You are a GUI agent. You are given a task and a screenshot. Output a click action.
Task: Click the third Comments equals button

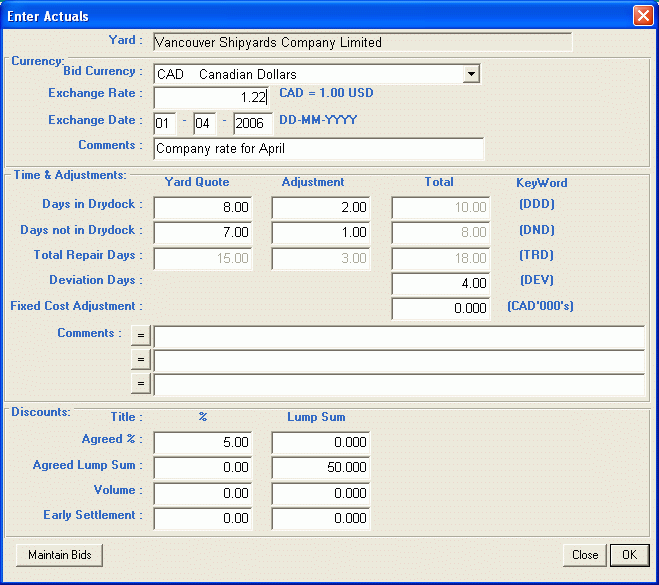tap(140, 385)
